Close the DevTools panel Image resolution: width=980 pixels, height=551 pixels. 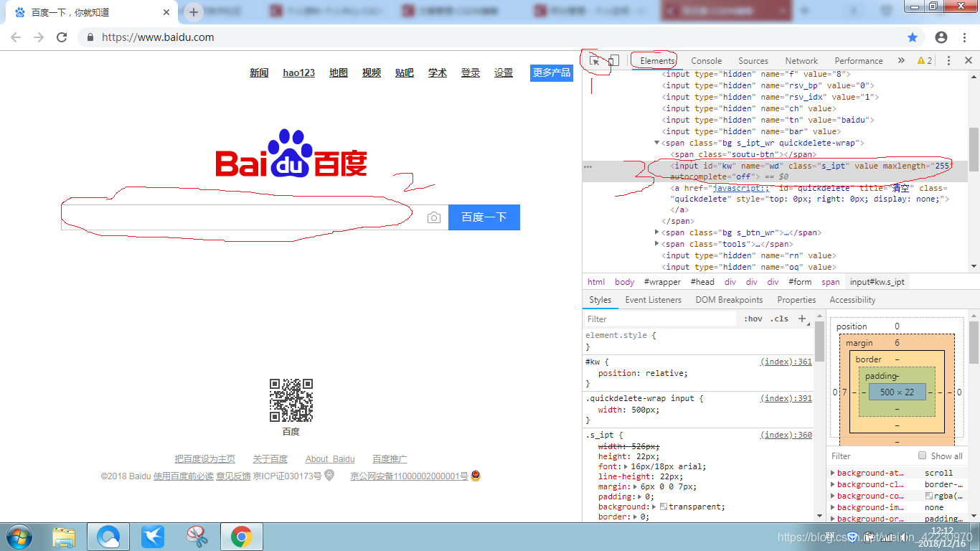[x=969, y=61]
